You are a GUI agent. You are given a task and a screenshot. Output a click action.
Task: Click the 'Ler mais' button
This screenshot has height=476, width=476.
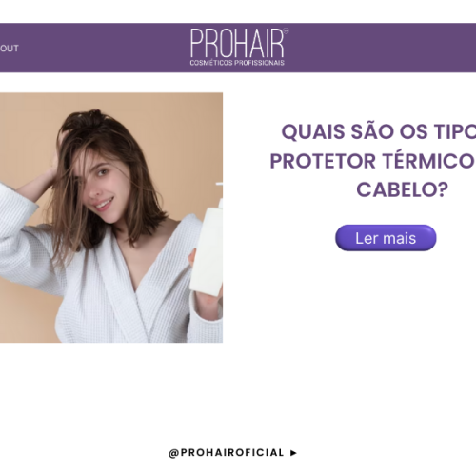[386, 238]
